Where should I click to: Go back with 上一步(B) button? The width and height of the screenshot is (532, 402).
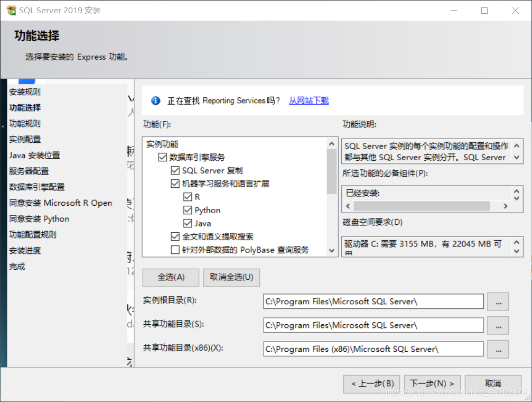click(x=372, y=383)
